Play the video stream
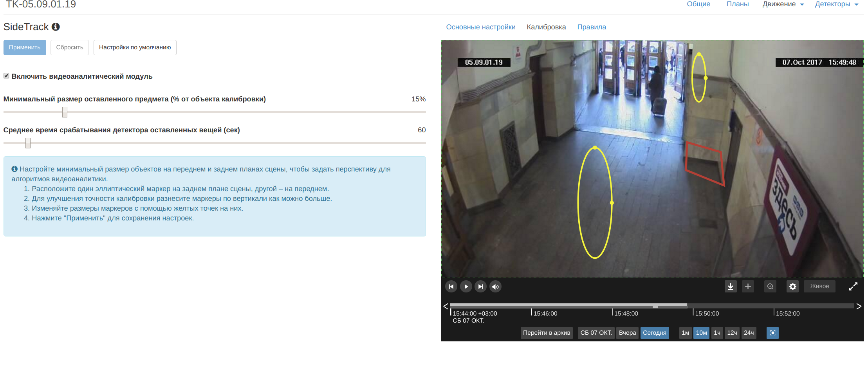The height and width of the screenshot is (368, 868). [466, 287]
